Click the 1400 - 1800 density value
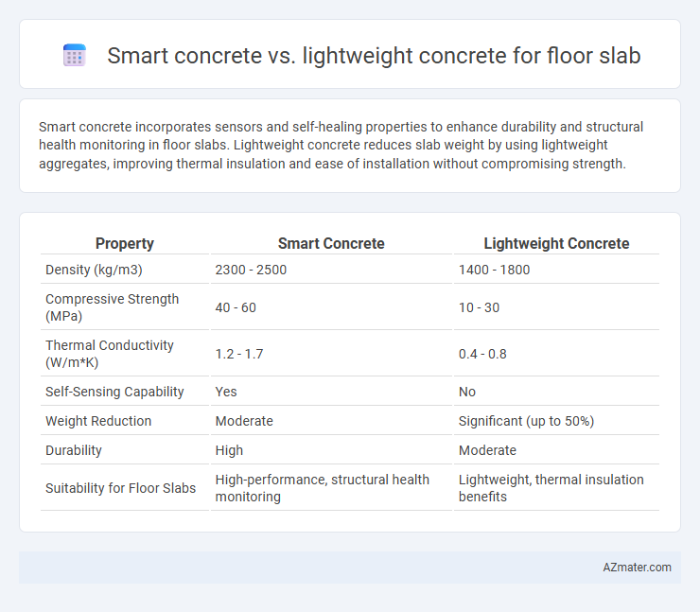The height and width of the screenshot is (612, 700). tap(494, 270)
